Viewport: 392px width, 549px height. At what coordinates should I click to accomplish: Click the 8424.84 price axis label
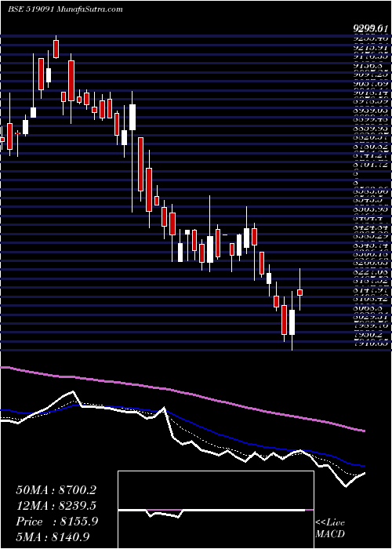coord(370,229)
